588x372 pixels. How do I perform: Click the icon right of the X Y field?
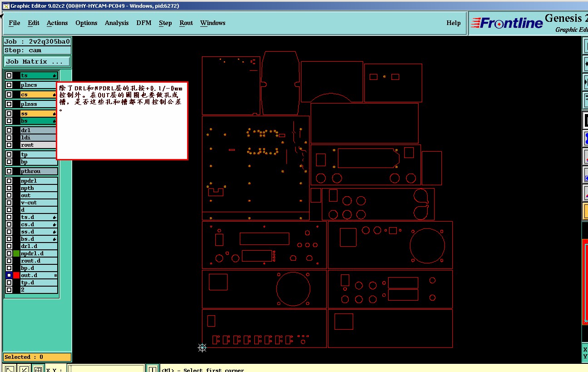(x=153, y=369)
